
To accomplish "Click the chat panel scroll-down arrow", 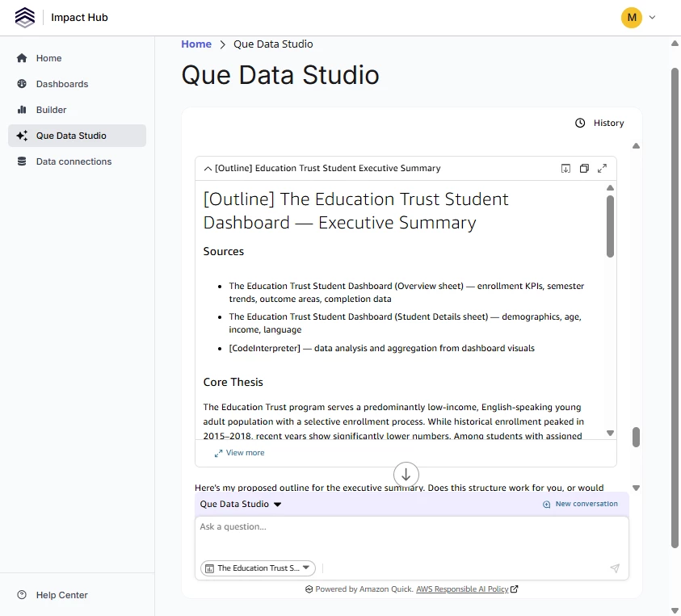I will [x=636, y=488].
